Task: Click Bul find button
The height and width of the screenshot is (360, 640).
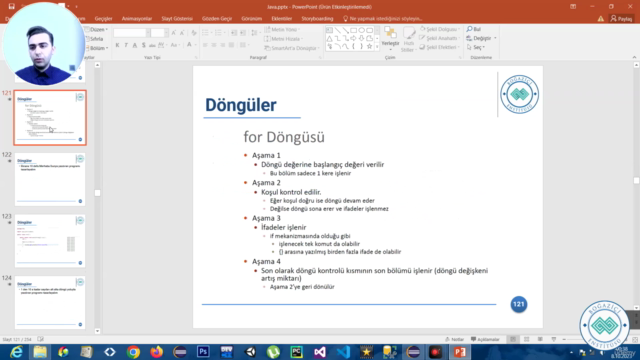Action: (x=473, y=29)
